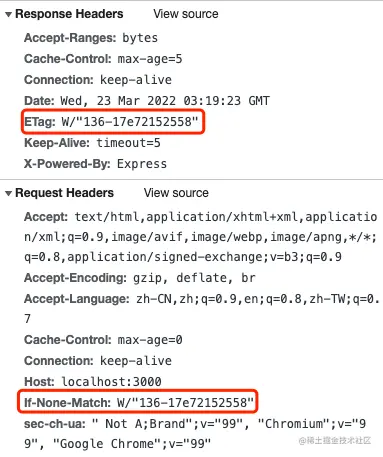
Task: Select the sec-ch-ua header row
Action: click(x=195, y=434)
